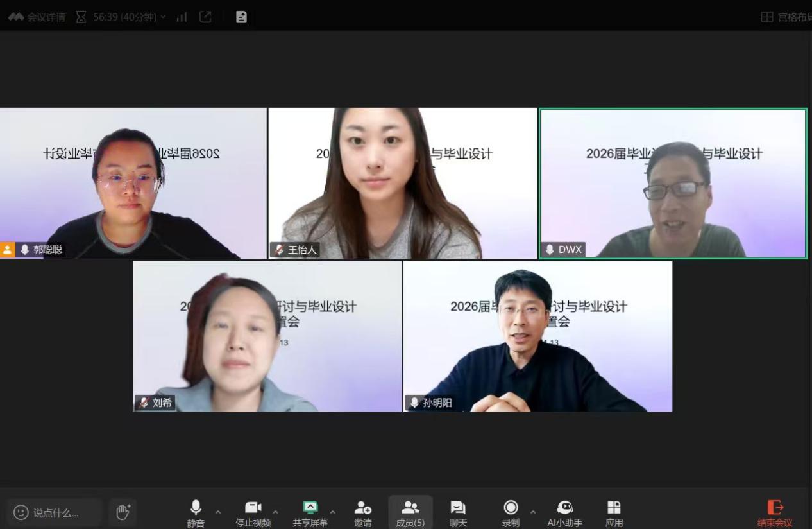
Task: Open the network signal strength icon
Action: tap(182, 17)
